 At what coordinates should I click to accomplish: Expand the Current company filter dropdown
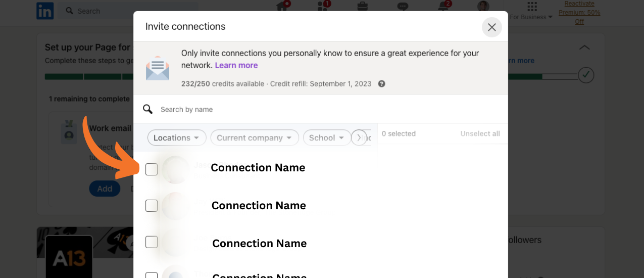tap(255, 137)
